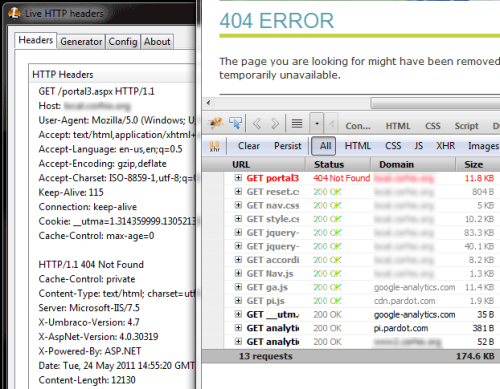Filter requests by Images
Viewport: 500px width, 389px height.
click(483, 146)
